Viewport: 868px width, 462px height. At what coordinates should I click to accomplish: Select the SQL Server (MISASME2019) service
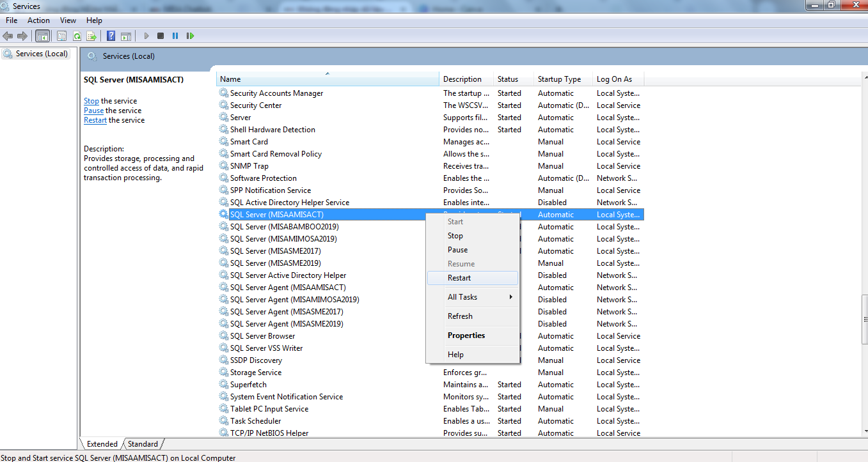coord(430,263)
